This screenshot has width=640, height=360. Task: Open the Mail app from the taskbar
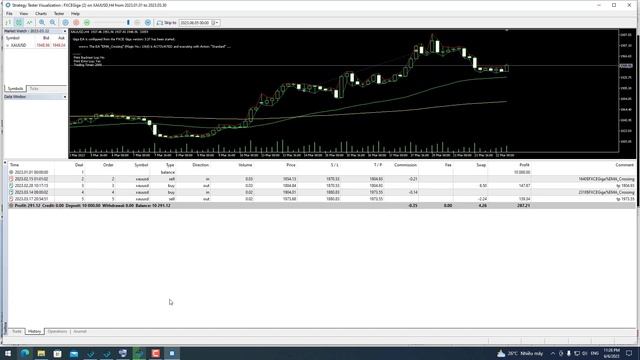tap(74, 353)
